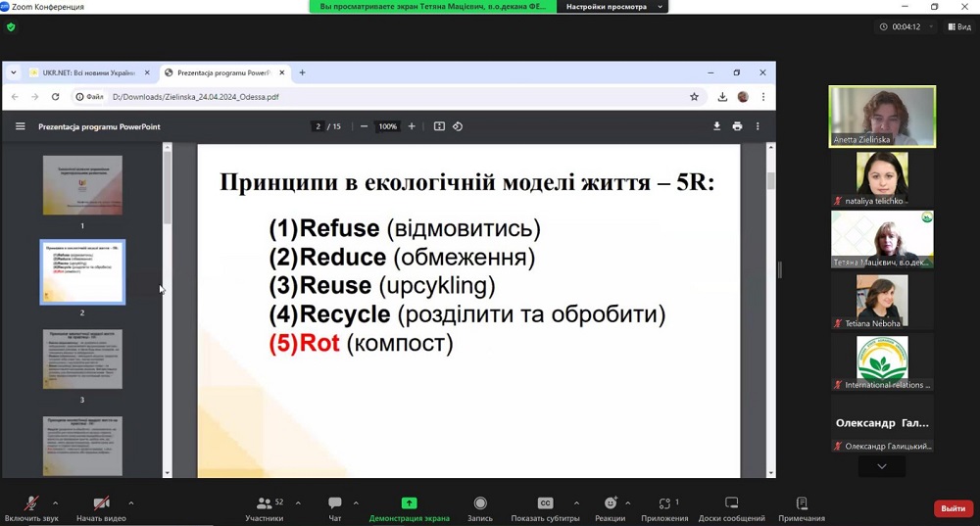
Task: Expand video options arrow beside camera
Action: [130, 503]
